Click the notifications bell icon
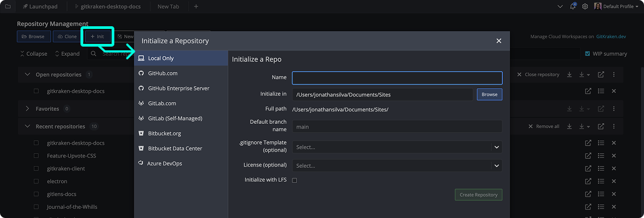644x218 pixels. coord(573,6)
